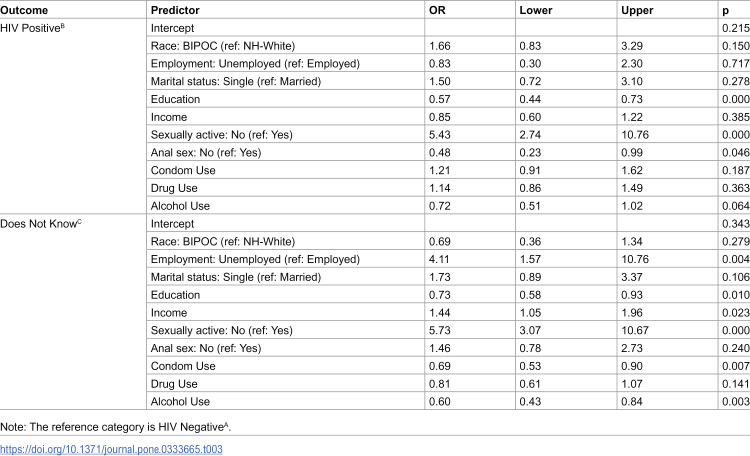Open the doi.org journal.pone.0333665.t003 link
This screenshot has width=750, height=456.
pos(111,449)
